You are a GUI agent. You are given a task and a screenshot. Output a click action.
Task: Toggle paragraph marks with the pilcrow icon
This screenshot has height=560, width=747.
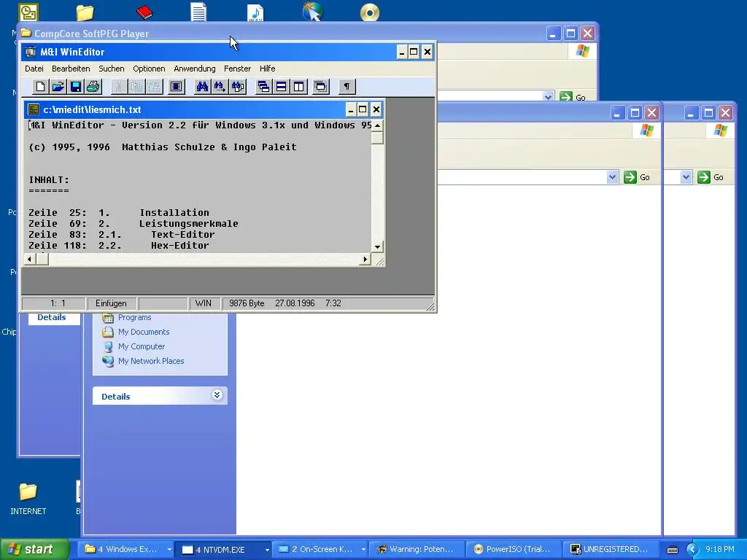(347, 87)
